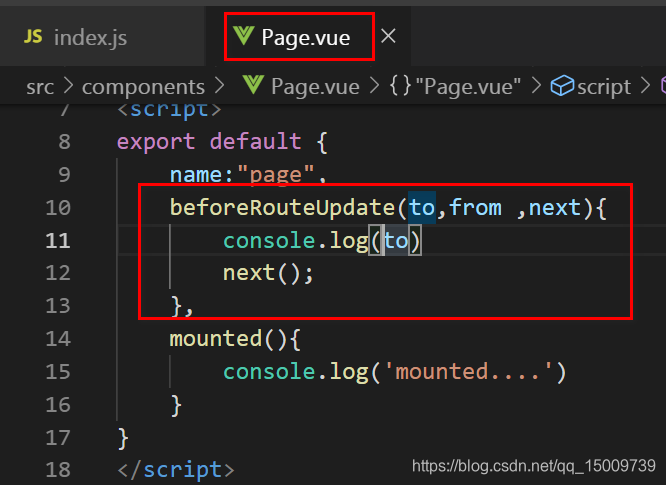Viewport: 666px width, 485px height.
Task: Click the highlighted 'to' parameter on line 10
Action: (x=422, y=208)
